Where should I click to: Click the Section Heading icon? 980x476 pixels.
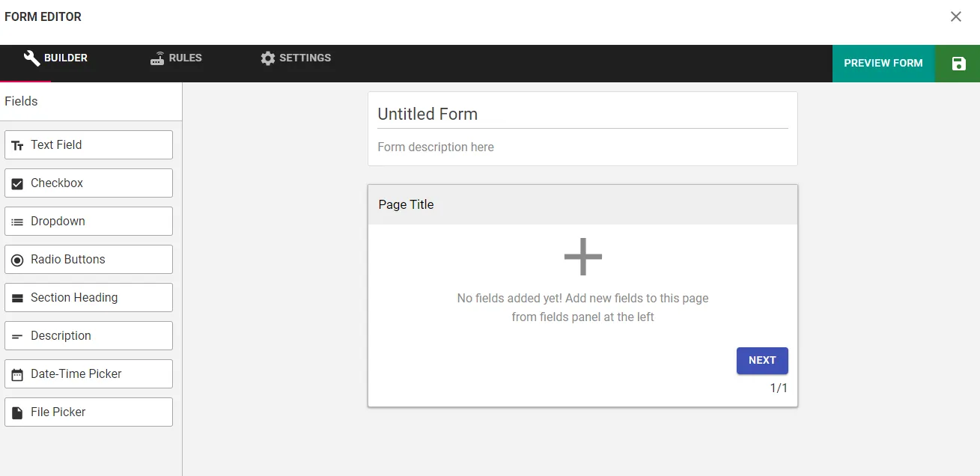(x=17, y=298)
